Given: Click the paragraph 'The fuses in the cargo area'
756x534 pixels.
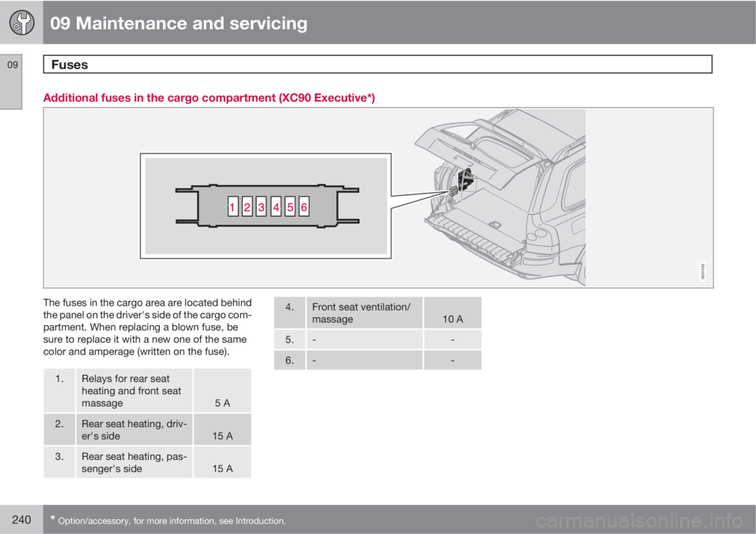Looking at the screenshot, I should (147, 327).
